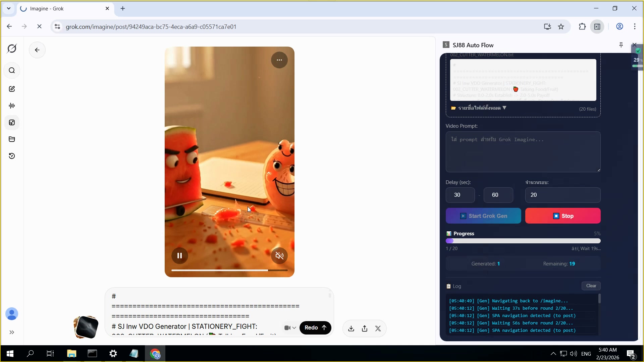The height and width of the screenshot is (362, 644).
Task: Open video options three-dot menu
Action: [279, 60]
